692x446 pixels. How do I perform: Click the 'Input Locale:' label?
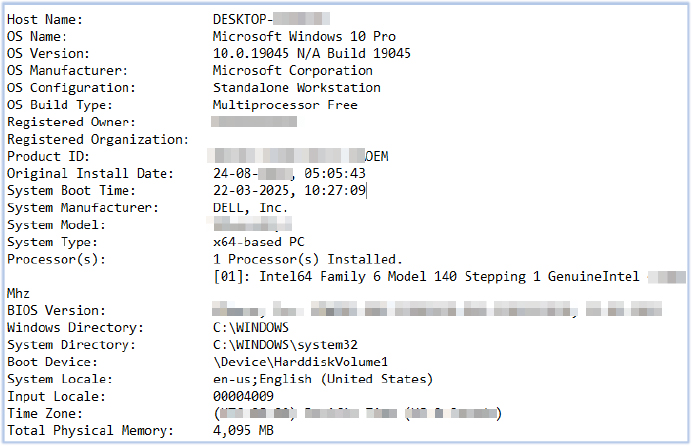56,397
